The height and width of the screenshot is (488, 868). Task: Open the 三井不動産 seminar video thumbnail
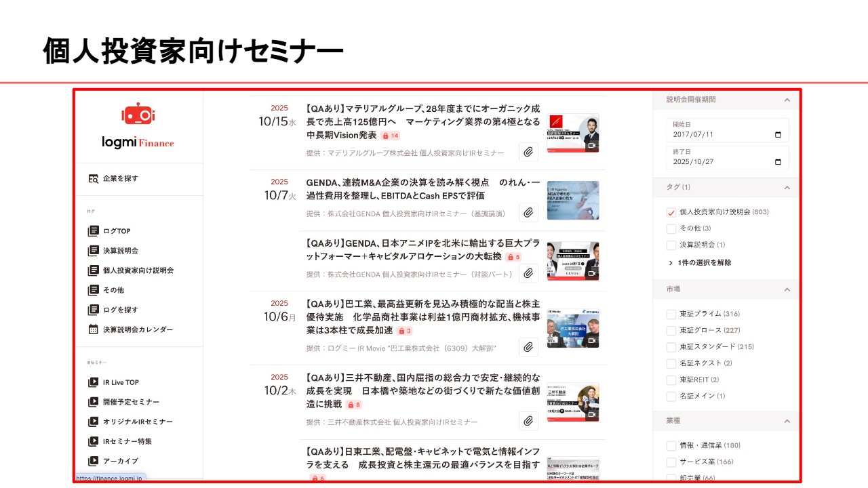click(x=573, y=403)
